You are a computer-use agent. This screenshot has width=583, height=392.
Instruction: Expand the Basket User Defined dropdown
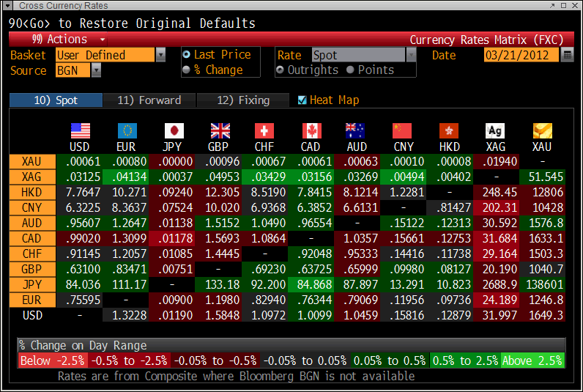[160, 55]
